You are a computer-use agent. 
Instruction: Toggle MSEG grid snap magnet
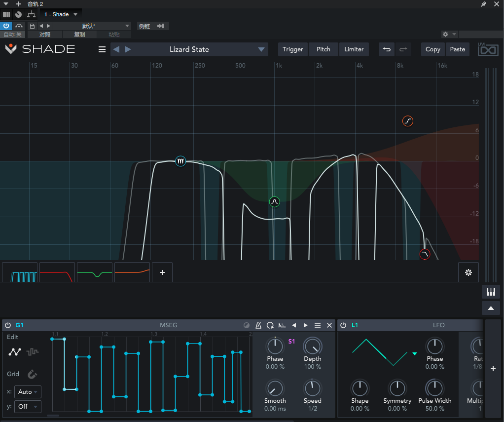(x=32, y=374)
